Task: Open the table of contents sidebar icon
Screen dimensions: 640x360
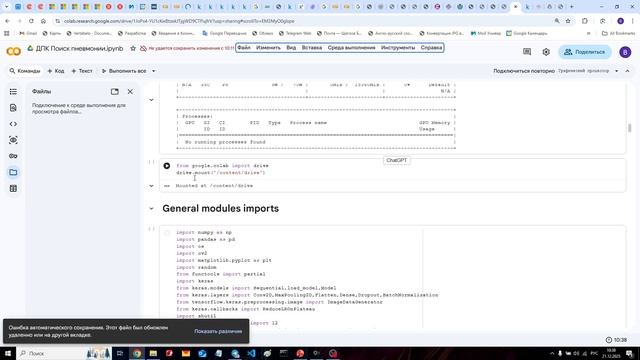Action: point(13,91)
